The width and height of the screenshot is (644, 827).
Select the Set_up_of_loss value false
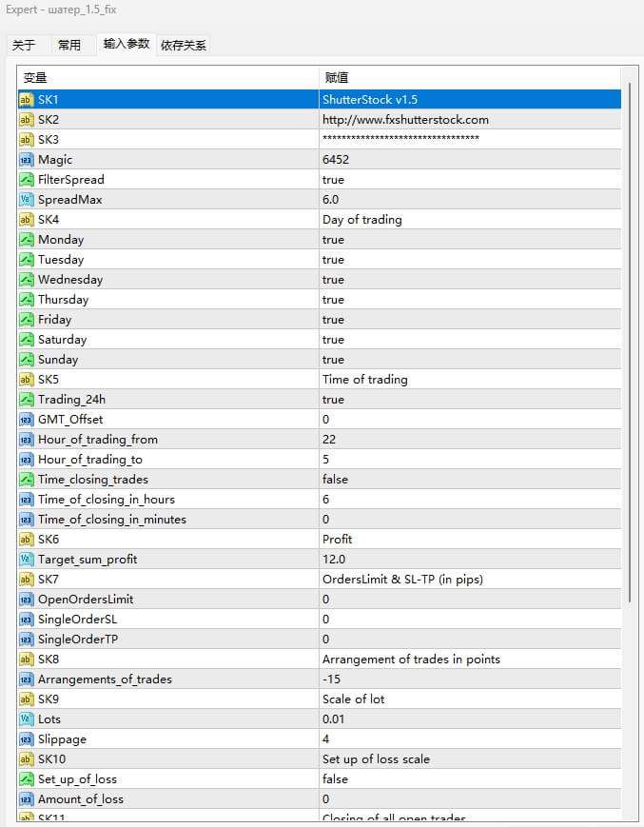click(x=335, y=779)
